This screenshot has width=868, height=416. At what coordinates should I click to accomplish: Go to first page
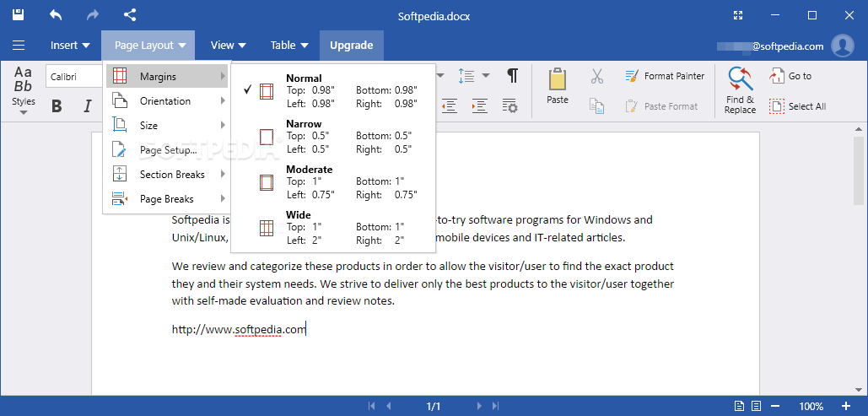(x=371, y=406)
